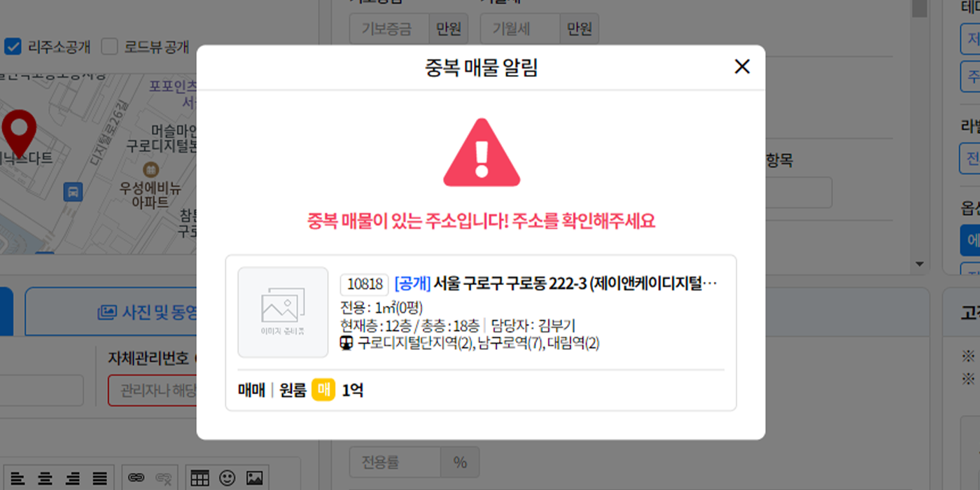The image size is (980, 490).
Task: Enable the 로드뷰 공개 checkbox
Action: (x=109, y=47)
